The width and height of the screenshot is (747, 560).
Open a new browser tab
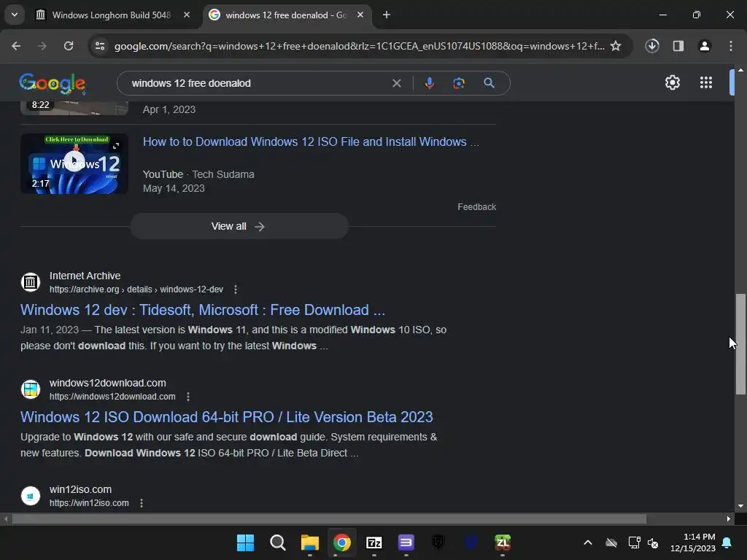coord(387,15)
